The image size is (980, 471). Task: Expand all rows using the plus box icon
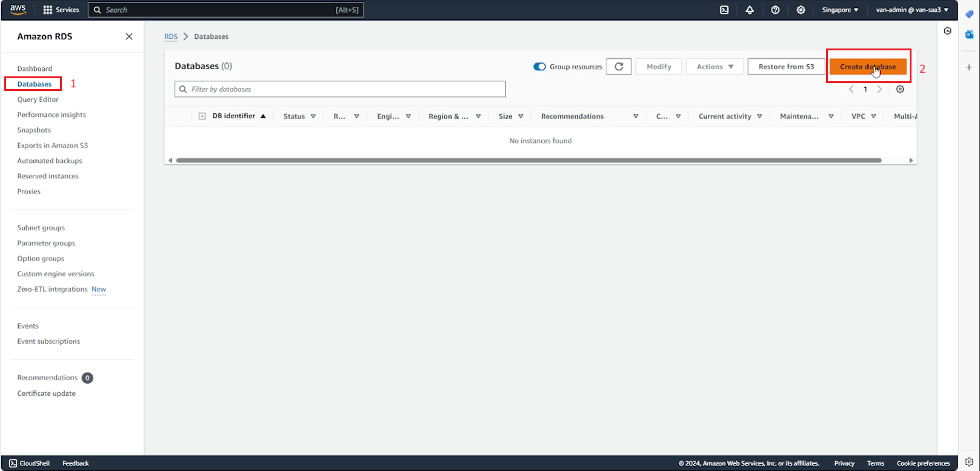[x=202, y=116]
